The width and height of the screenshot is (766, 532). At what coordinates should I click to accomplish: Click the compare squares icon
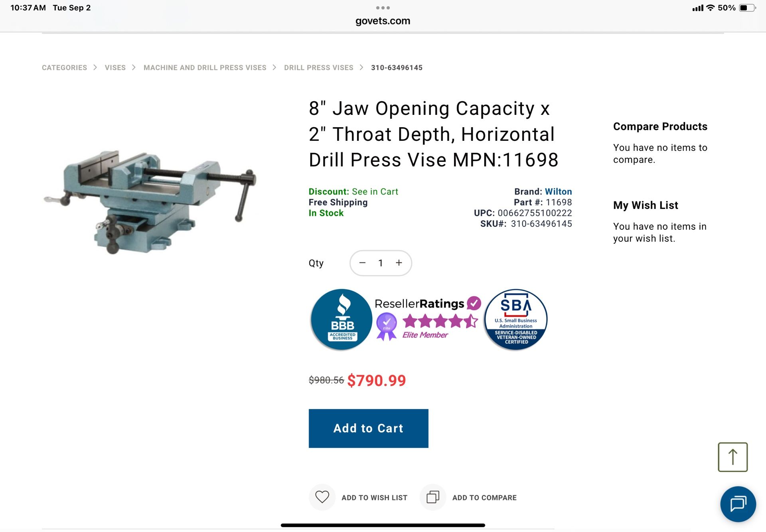pos(433,497)
